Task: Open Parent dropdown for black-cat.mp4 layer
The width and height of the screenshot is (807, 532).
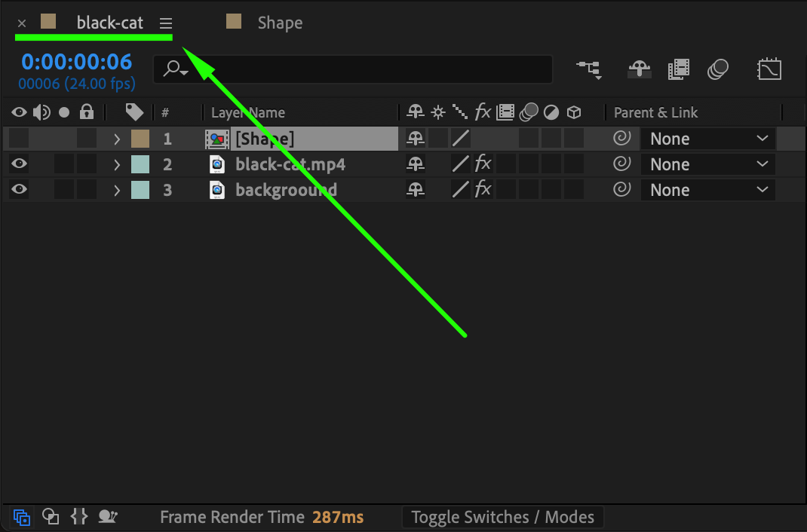Action: pos(707,164)
